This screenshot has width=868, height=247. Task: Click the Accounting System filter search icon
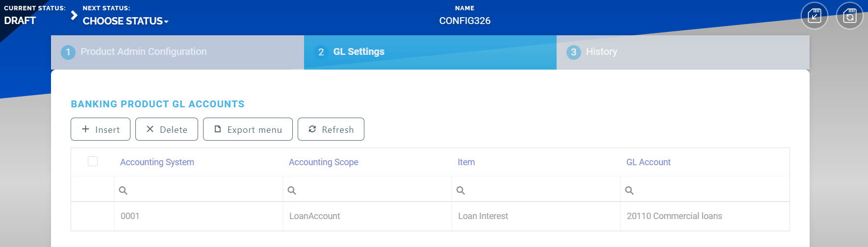tap(123, 190)
